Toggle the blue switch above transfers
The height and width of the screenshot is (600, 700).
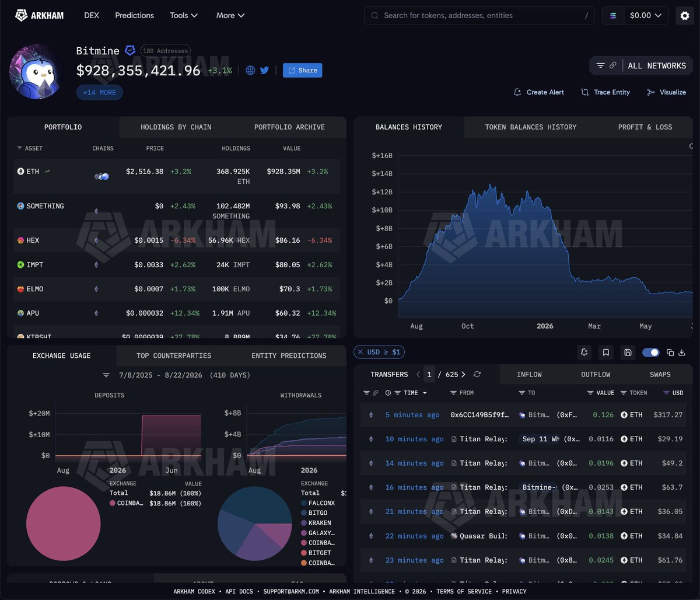pyautogui.click(x=650, y=352)
